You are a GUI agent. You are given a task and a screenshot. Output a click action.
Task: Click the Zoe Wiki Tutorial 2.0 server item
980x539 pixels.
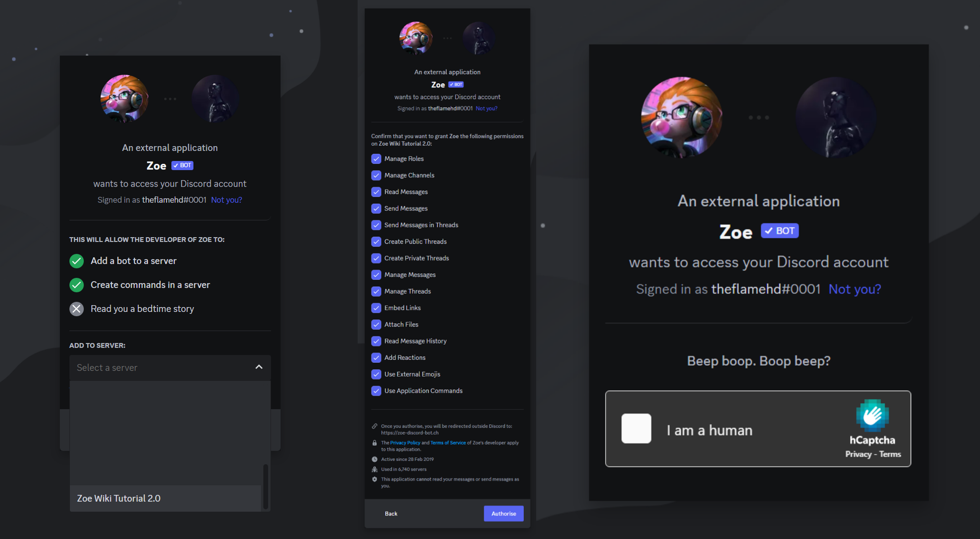[x=168, y=497]
